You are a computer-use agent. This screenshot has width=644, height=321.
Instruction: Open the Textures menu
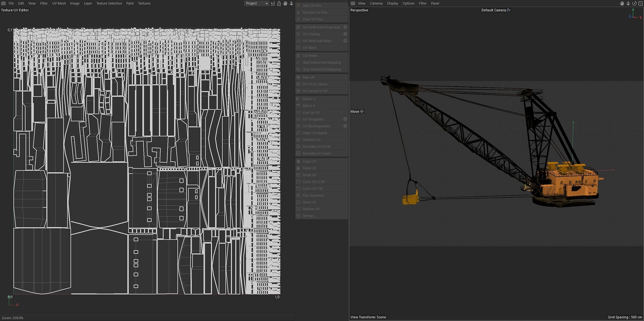(144, 3)
